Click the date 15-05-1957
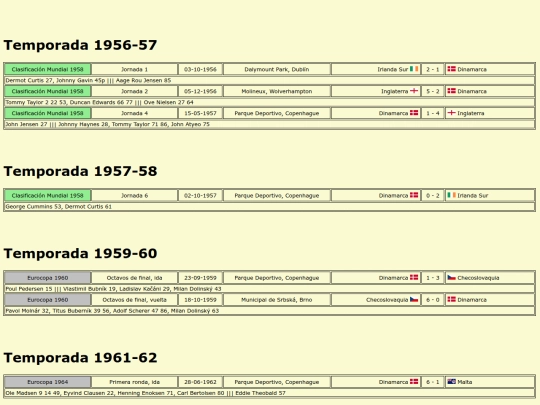This screenshot has width=540, height=405. coord(200,113)
